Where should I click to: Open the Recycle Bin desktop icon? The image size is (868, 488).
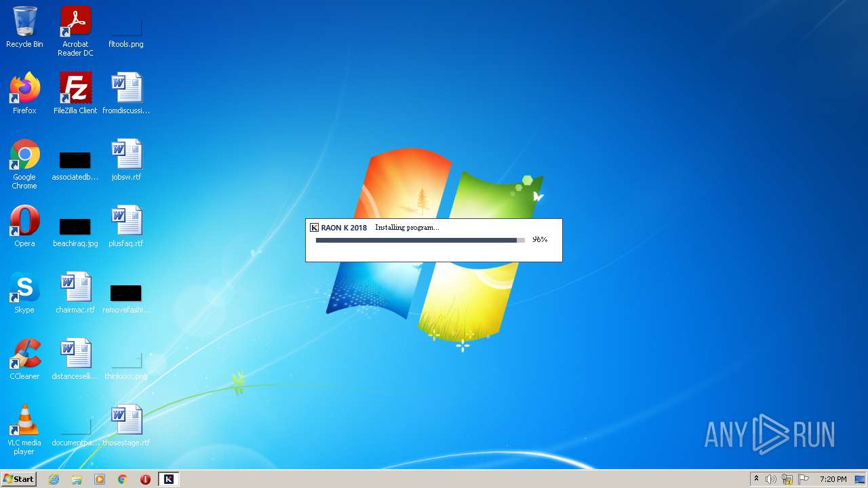tap(24, 27)
